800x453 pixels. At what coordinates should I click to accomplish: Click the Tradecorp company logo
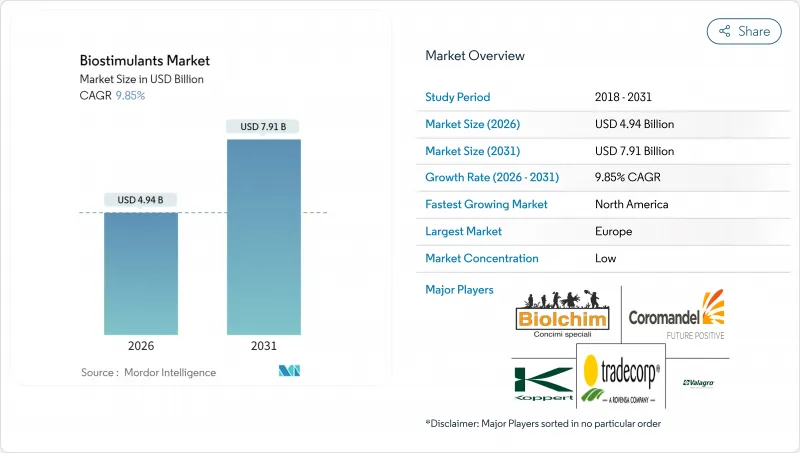tap(620, 380)
